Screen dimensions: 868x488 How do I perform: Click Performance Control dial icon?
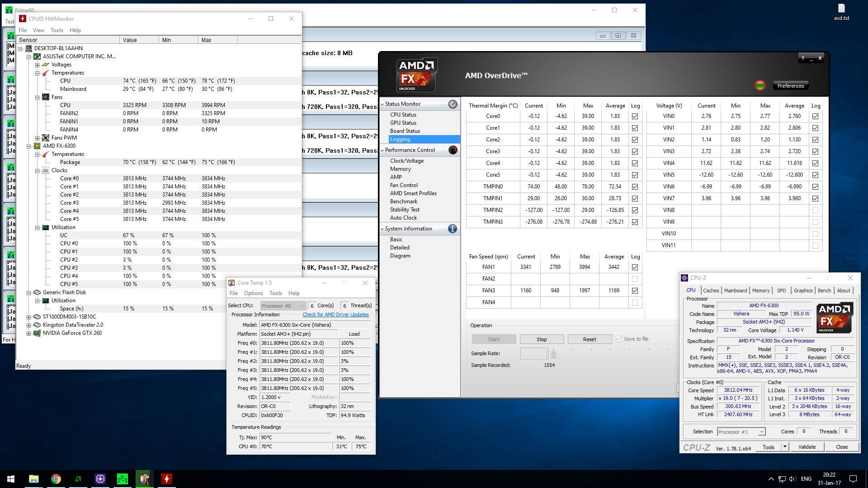coord(453,150)
